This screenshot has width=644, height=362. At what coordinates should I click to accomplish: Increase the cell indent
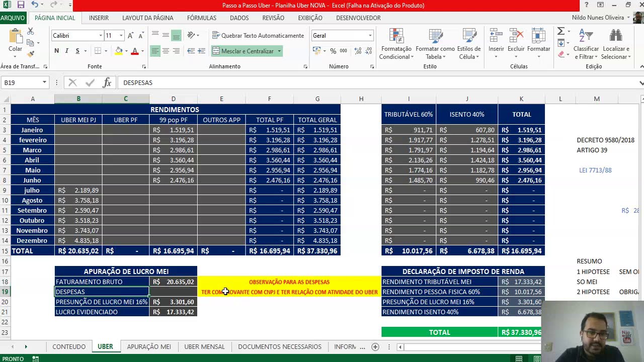point(201,51)
